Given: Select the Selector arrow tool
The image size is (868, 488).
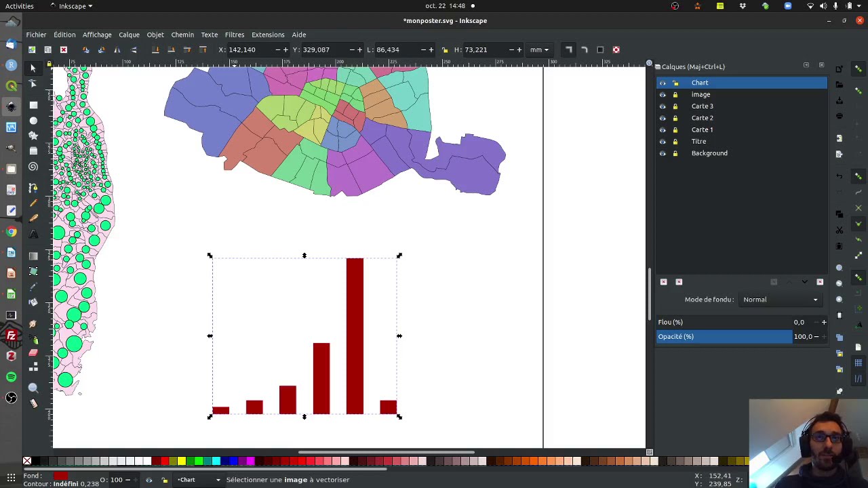Looking at the screenshot, I should (x=33, y=68).
